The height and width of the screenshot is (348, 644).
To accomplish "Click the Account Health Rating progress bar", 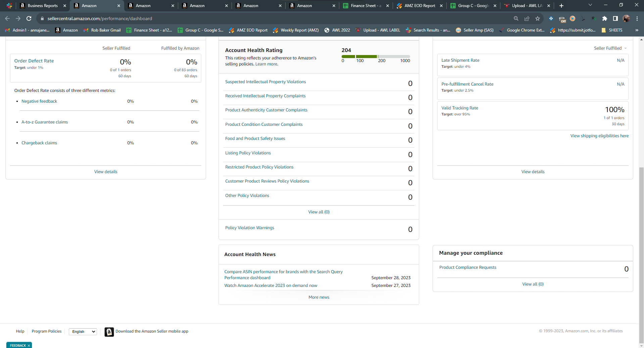I will [376, 56].
